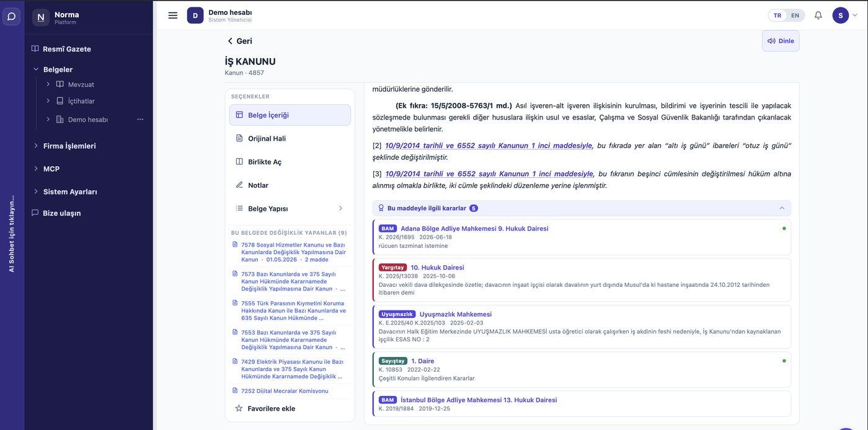Open the Demo hesabı three-dots menu
Screen dimensions: 868x430
point(140,120)
